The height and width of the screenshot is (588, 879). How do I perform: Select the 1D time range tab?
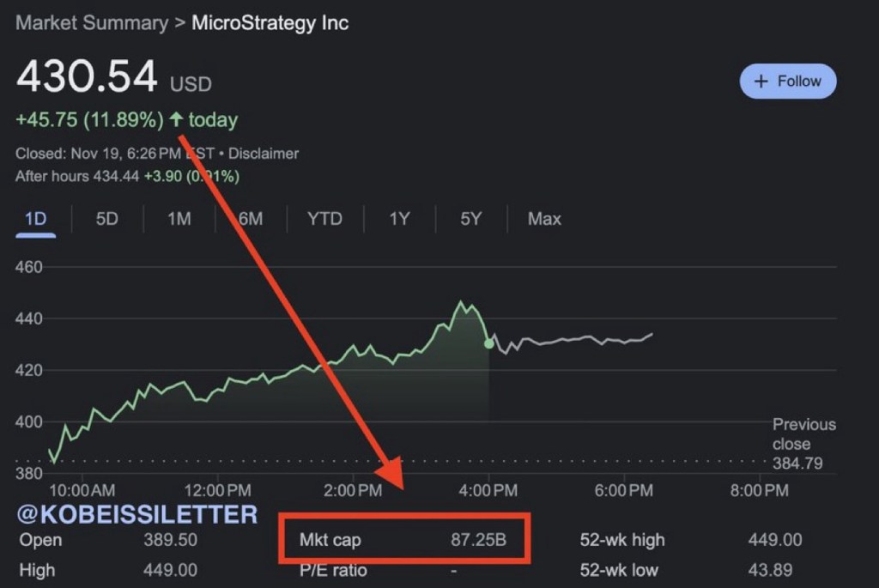35,219
